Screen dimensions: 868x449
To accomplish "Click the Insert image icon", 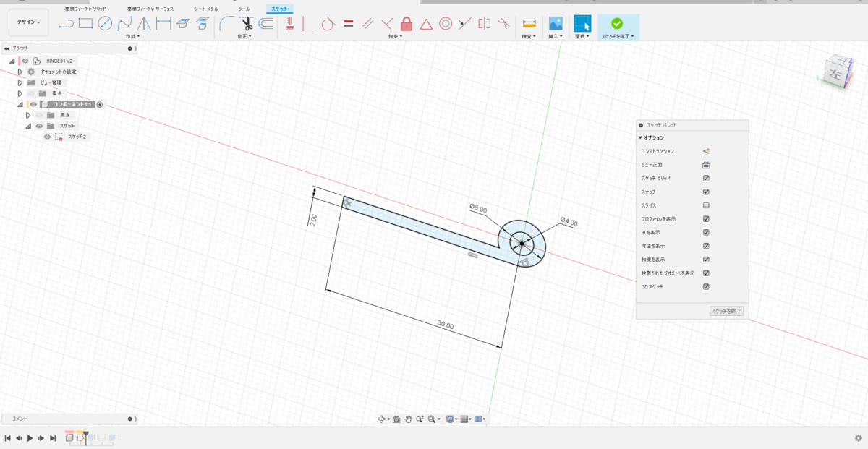I will [556, 23].
